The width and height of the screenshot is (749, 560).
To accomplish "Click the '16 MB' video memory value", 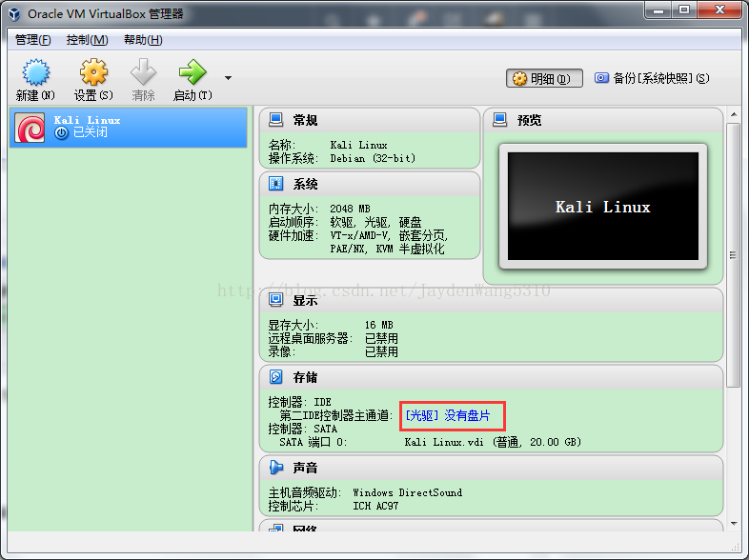I will click(379, 325).
